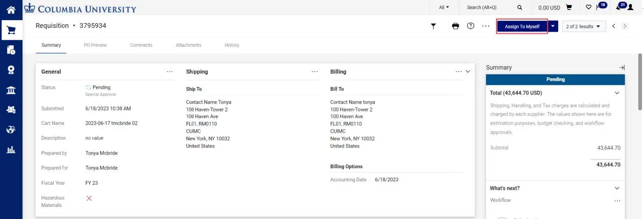Screen dimensions: 644x219
Task: Open the Contracts ribbon sidebar icon
Action: coord(11,70)
